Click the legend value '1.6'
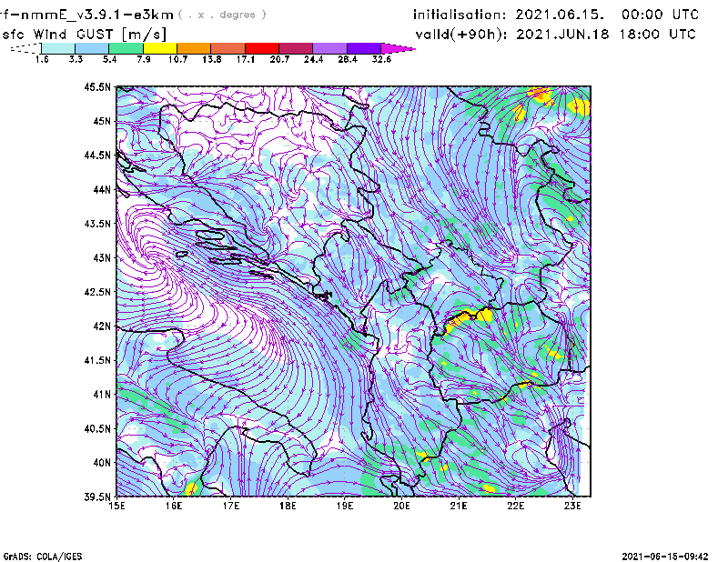 click(42, 59)
